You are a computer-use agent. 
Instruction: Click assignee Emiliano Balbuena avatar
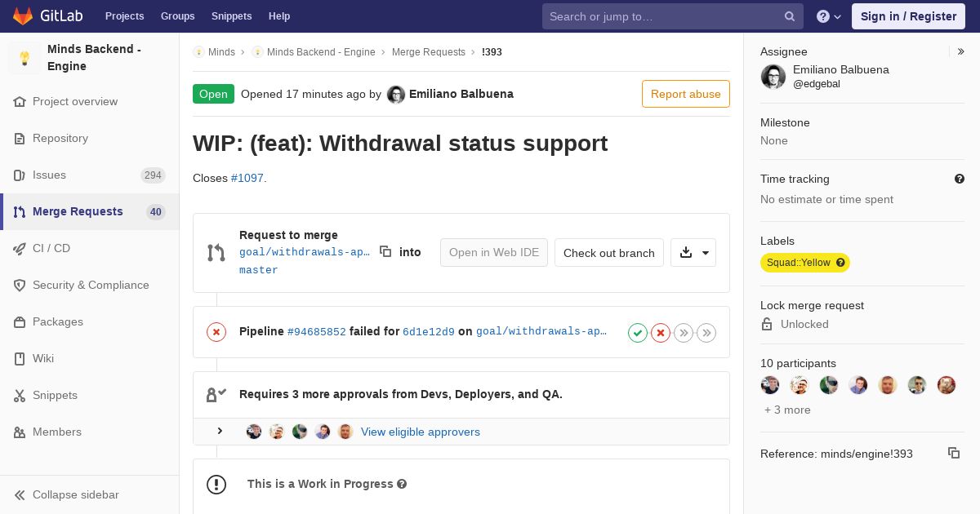773,77
